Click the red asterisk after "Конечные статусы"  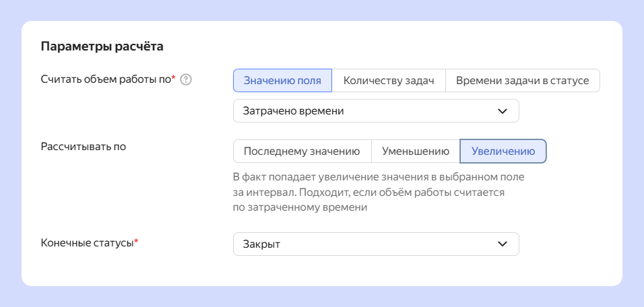(136, 242)
